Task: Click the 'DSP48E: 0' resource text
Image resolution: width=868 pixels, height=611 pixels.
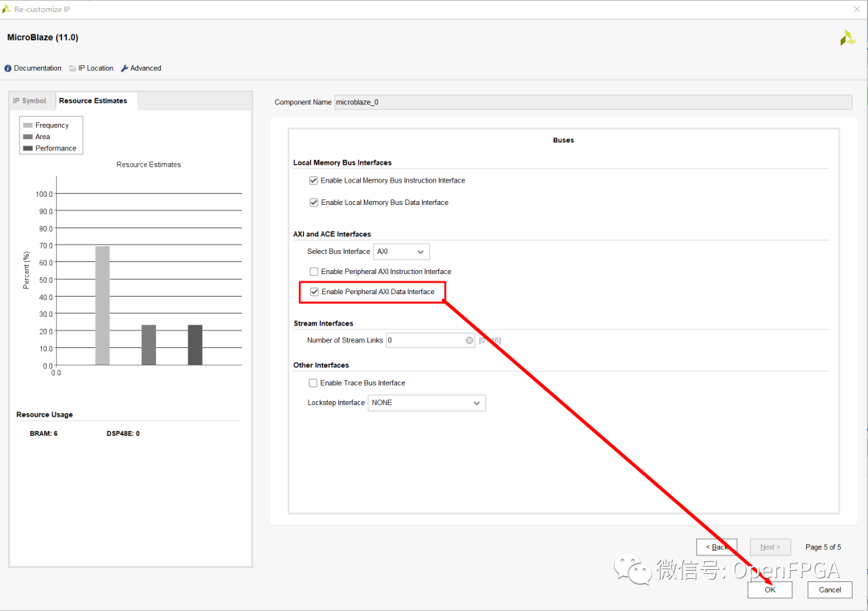Action: [123, 434]
